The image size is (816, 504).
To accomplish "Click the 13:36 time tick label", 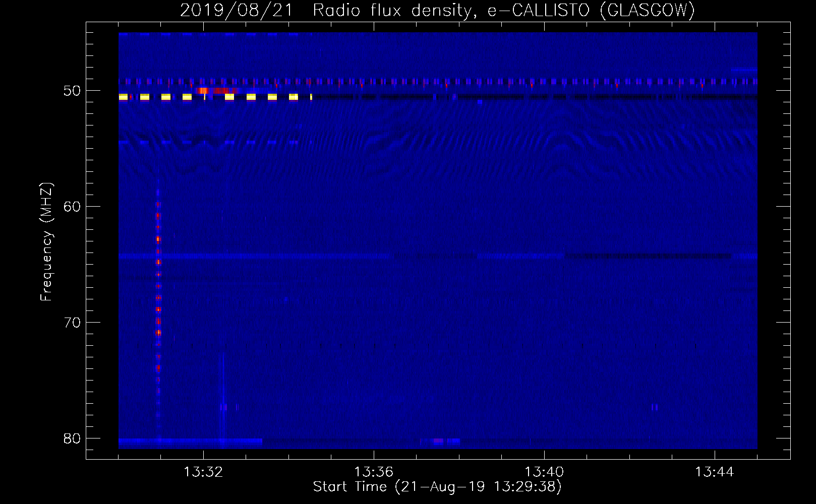I will pos(374,472).
